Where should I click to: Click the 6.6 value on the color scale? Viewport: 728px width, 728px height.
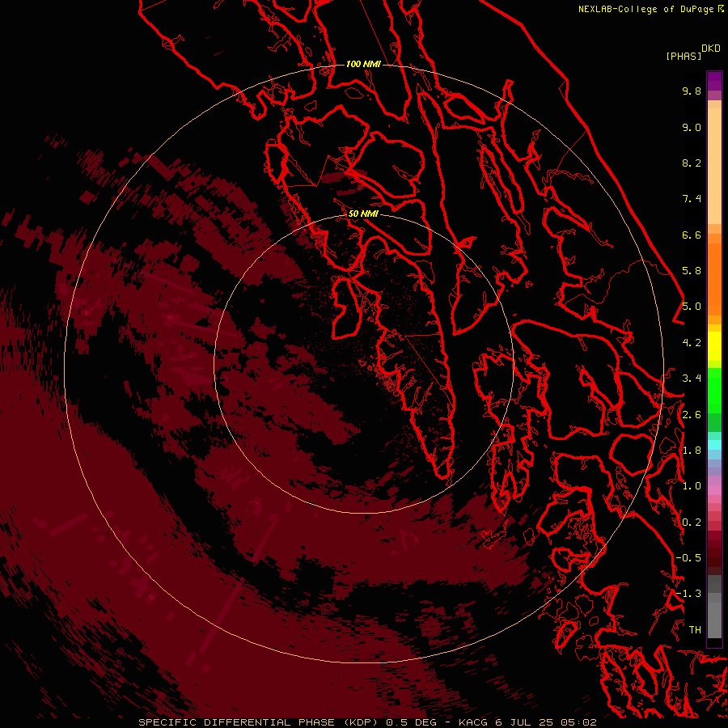click(x=692, y=235)
